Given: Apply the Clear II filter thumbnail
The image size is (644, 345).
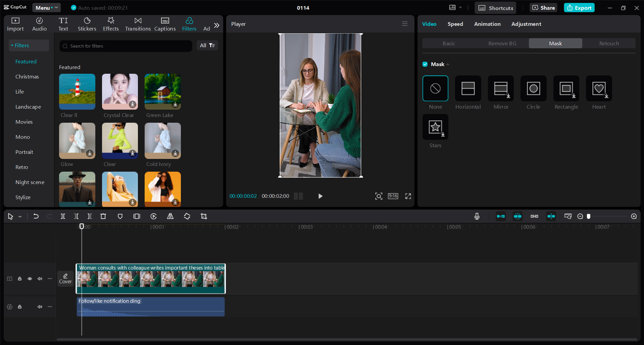Looking at the screenshot, I should [77, 92].
